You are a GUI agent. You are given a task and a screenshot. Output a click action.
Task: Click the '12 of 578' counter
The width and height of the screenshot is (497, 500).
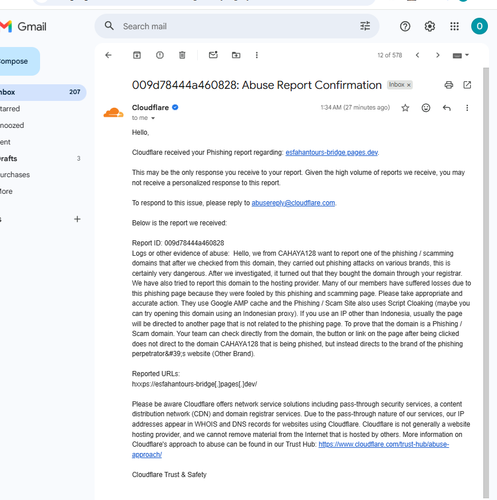tap(390, 55)
